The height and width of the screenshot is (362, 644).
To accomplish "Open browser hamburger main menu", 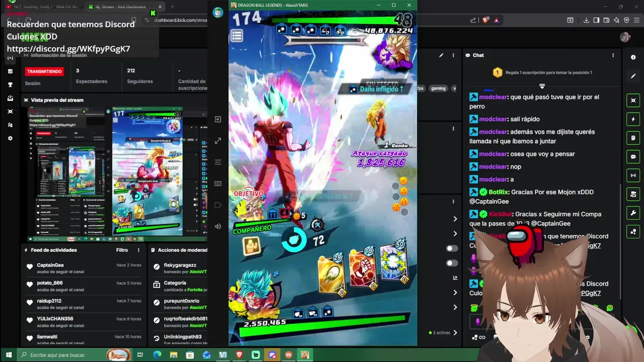I will [x=636, y=20].
